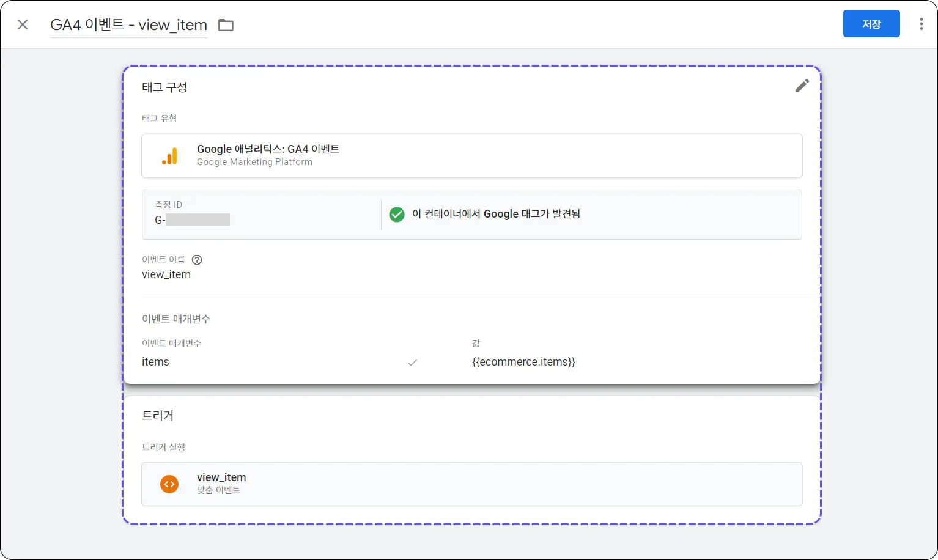Open the help icon beside 이벤트 이름
938x560 pixels.
tap(197, 260)
